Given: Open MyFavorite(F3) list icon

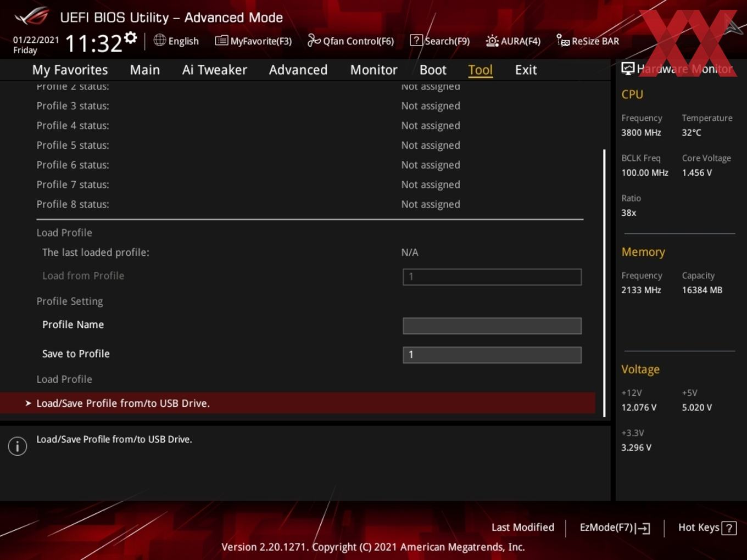Looking at the screenshot, I should click(221, 41).
